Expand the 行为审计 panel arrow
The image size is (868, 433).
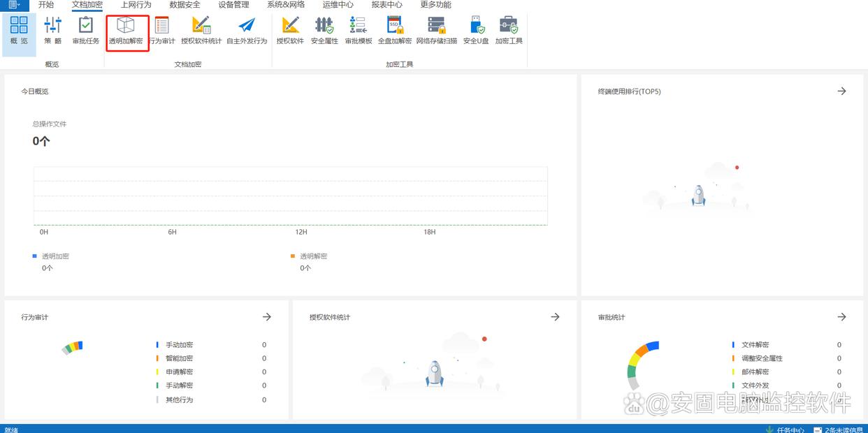[x=266, y=317]
